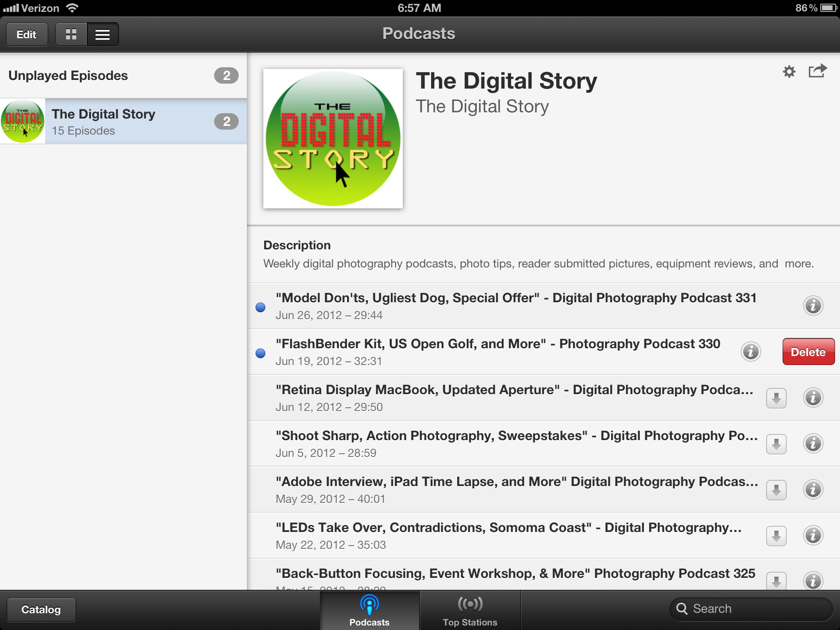Download the Adobe Interview episode
The image size is (840, 630).
pyautogui.click(x=776, y=490)
